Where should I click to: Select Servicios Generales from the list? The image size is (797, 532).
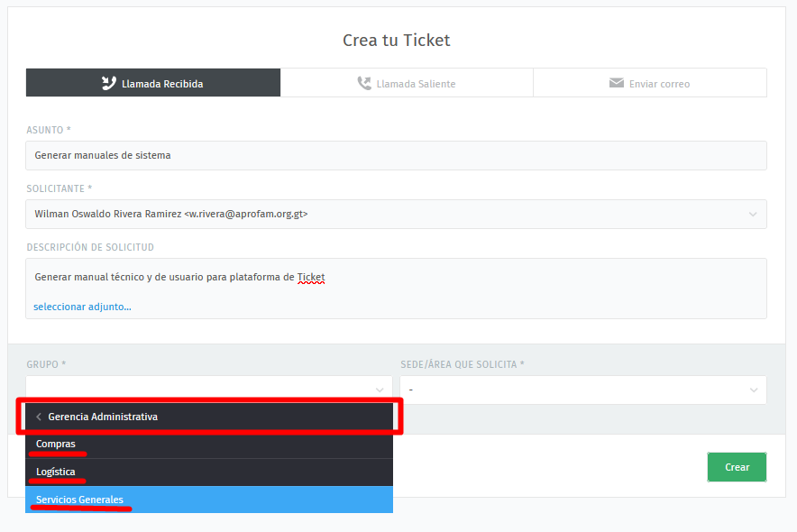coord(209,500)
